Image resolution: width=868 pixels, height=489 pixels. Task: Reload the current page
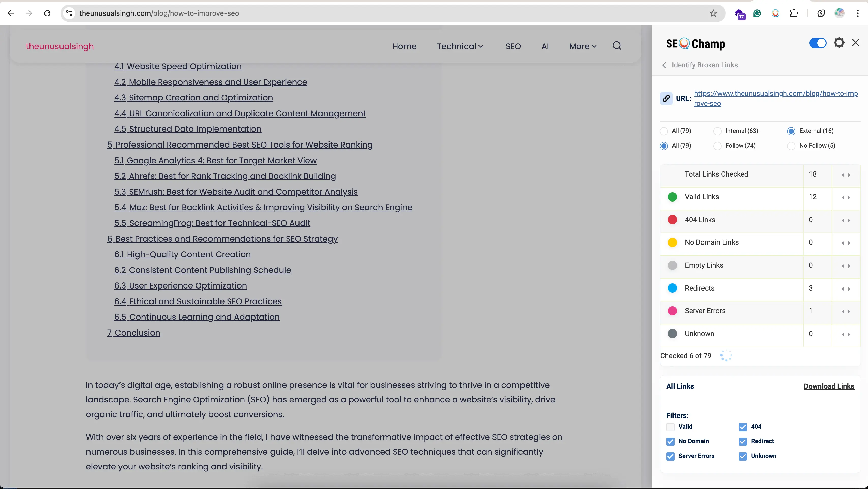click(x=48, y=13)
